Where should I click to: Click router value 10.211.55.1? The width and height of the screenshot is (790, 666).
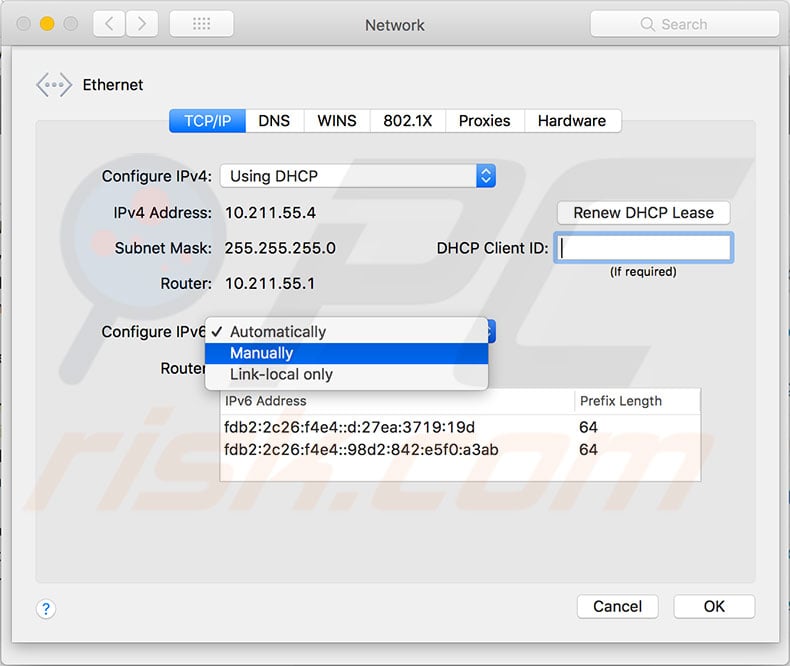[270, 284]
